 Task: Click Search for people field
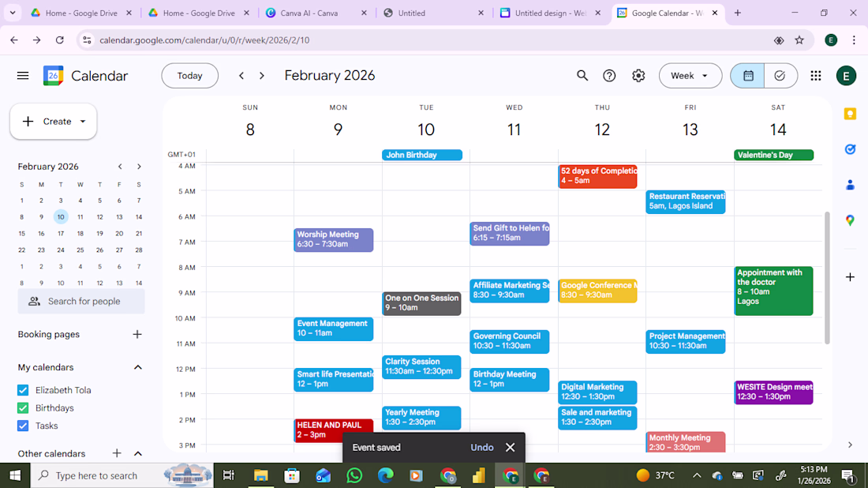click(x=81, y=302)
